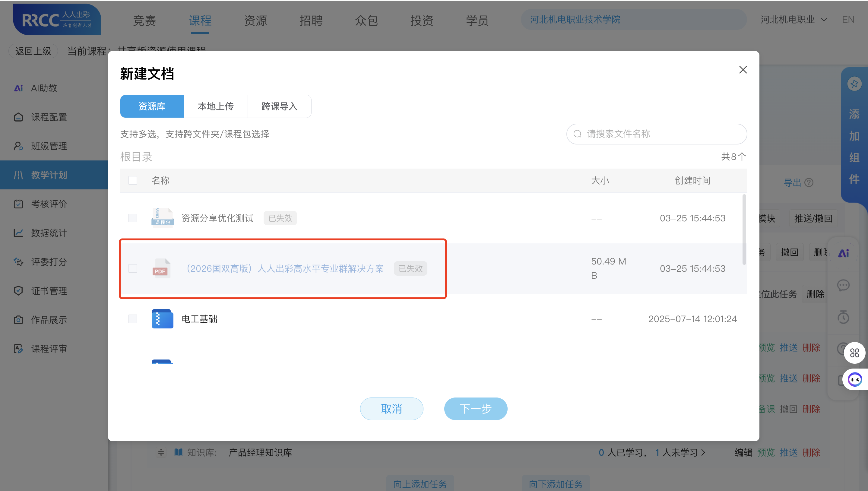Check the select-all checkbox in the name header
868x491 pixels.
[x=132, y=180]
